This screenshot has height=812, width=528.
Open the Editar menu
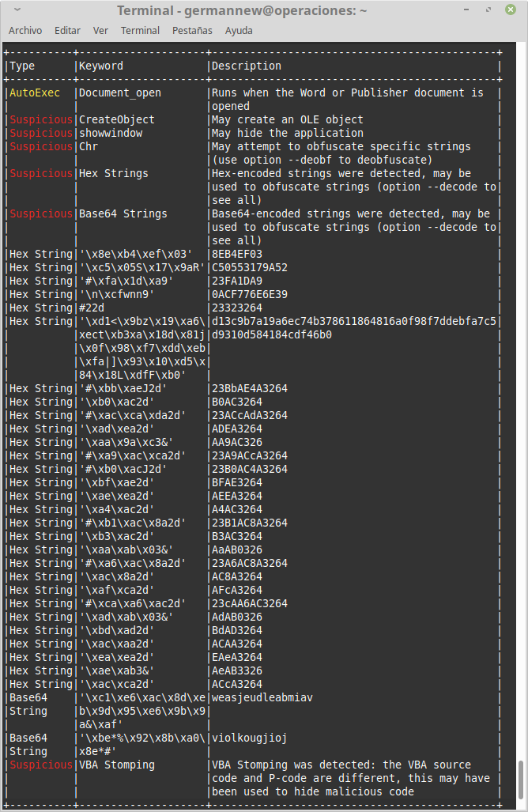click(67, 31)
